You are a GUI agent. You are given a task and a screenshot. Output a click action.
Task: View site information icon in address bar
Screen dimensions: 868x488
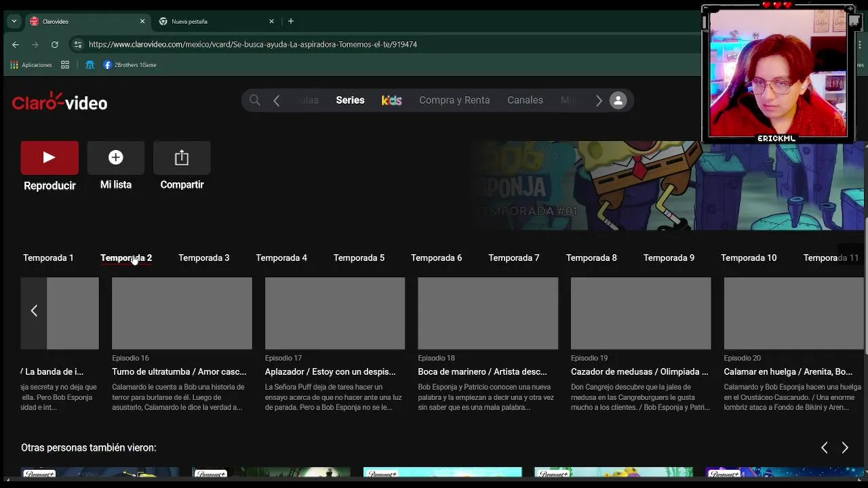click(78, 44)
